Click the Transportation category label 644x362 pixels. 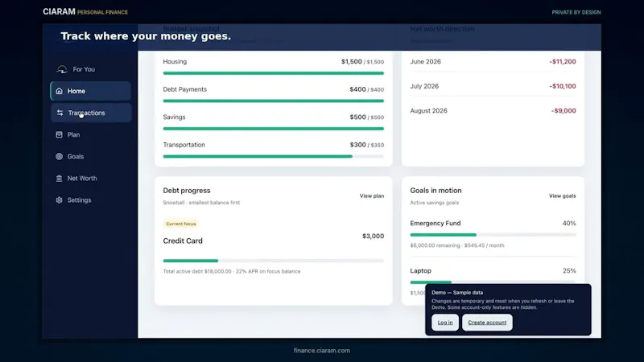click(184, 145)
